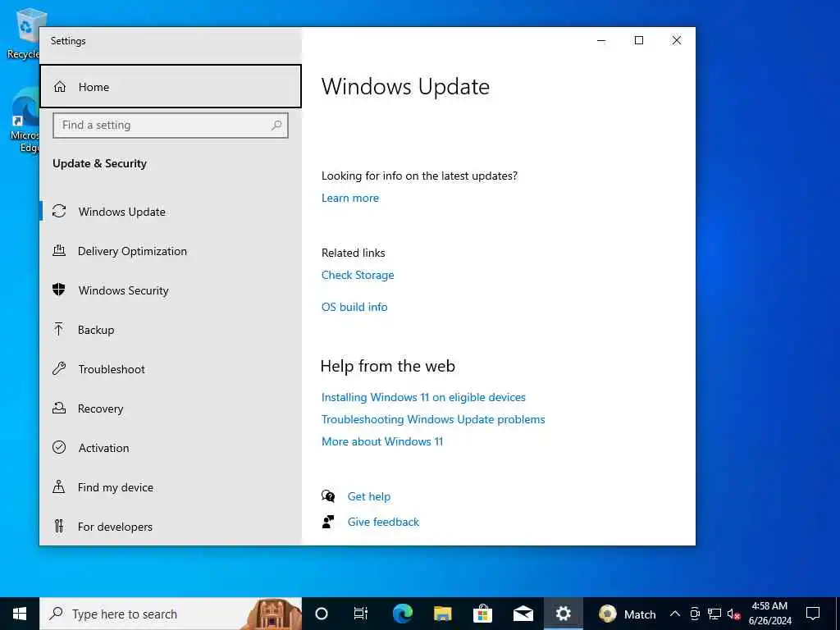The image size is (840, 630).
Task: Open the Mail app from taskbar
Action: [523, 614]
